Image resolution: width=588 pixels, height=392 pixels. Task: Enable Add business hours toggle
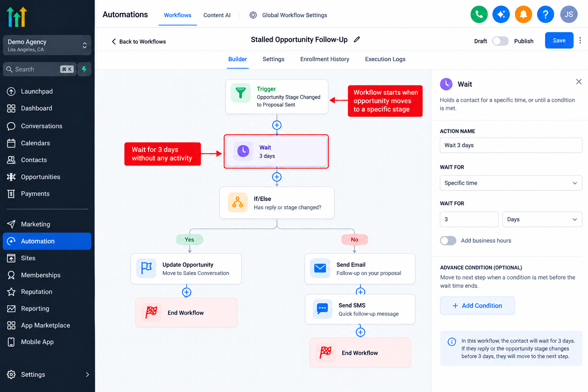[x=448, y=240]
